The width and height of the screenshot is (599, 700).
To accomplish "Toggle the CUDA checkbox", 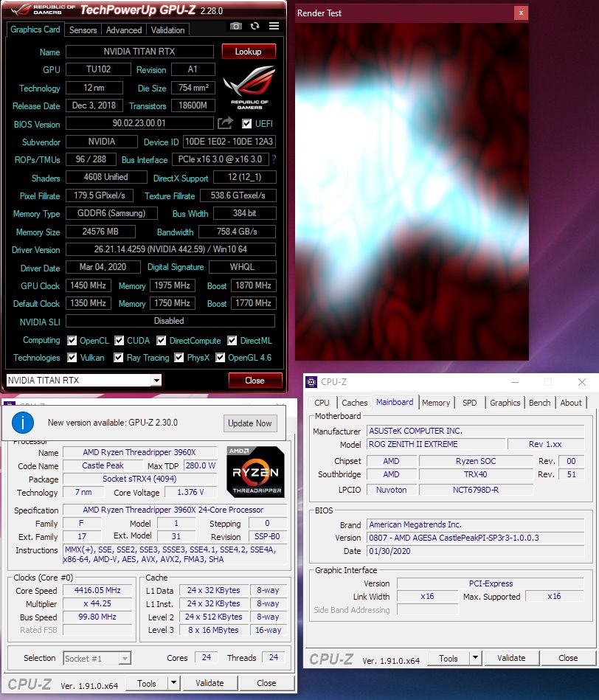I will point(120,341).
